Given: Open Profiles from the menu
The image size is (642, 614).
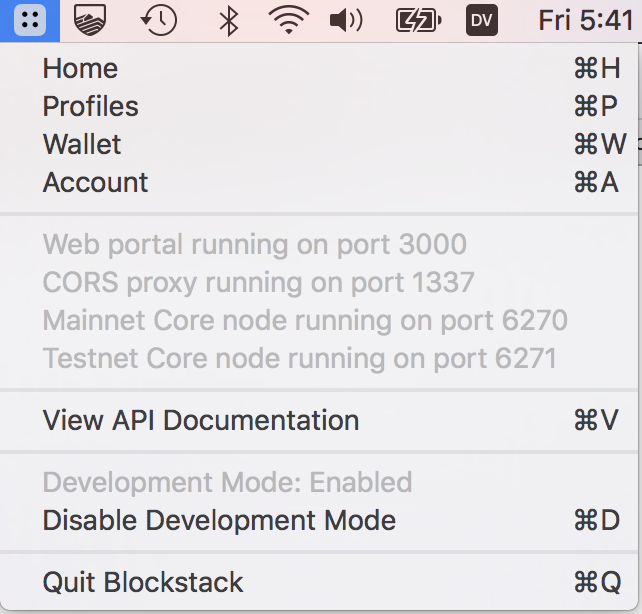Looking at the screenshot, I should pos(90,106).
